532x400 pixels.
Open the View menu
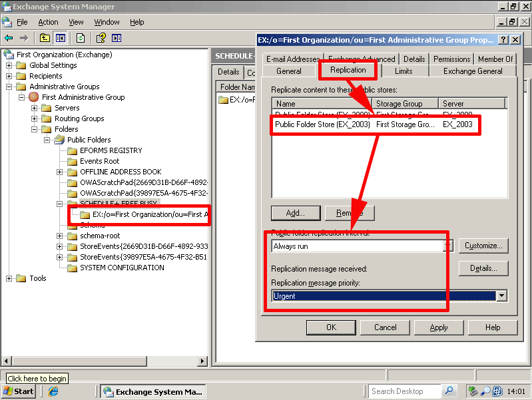coord(76,22)
